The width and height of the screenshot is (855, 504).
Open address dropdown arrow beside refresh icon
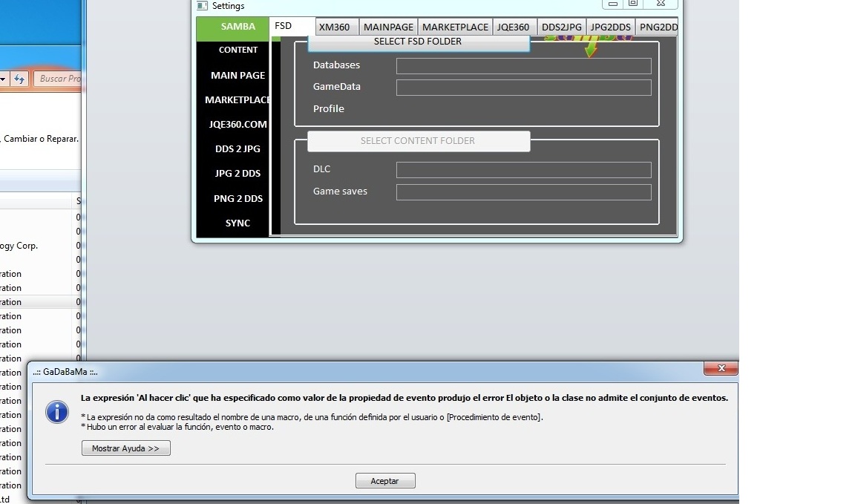3,79
